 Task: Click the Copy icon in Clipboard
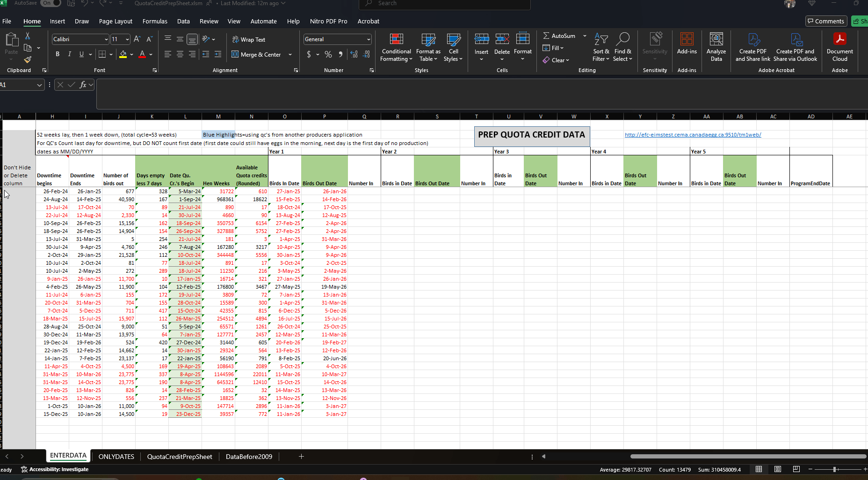pyautogui.click(x=28, y=48)
